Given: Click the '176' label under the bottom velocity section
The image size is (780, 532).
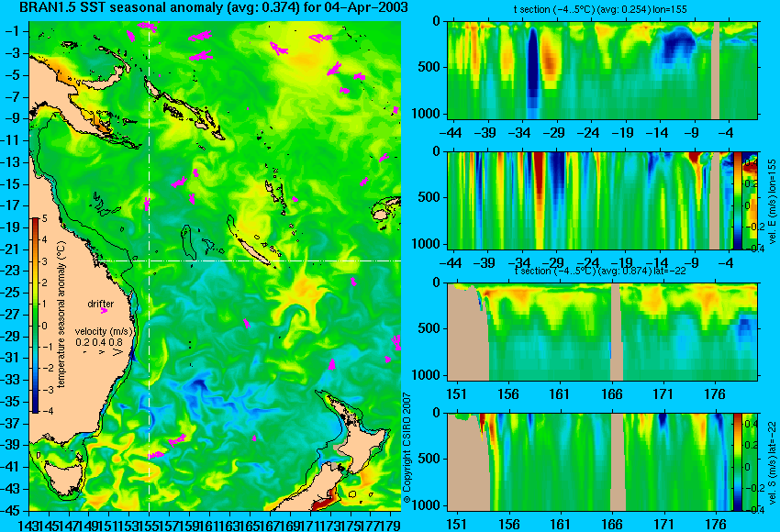Looking at the screenshot, I should tap(716, 525).
